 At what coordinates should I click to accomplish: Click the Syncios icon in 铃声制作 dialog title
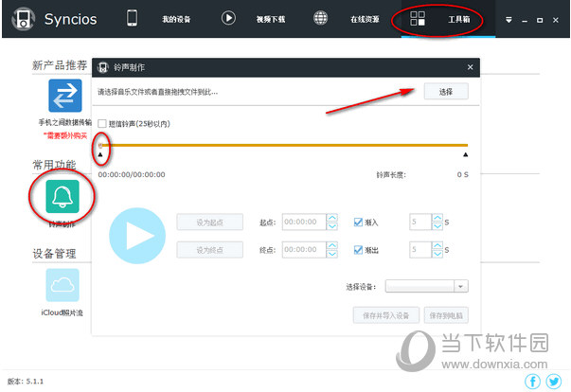pos(102,67)
